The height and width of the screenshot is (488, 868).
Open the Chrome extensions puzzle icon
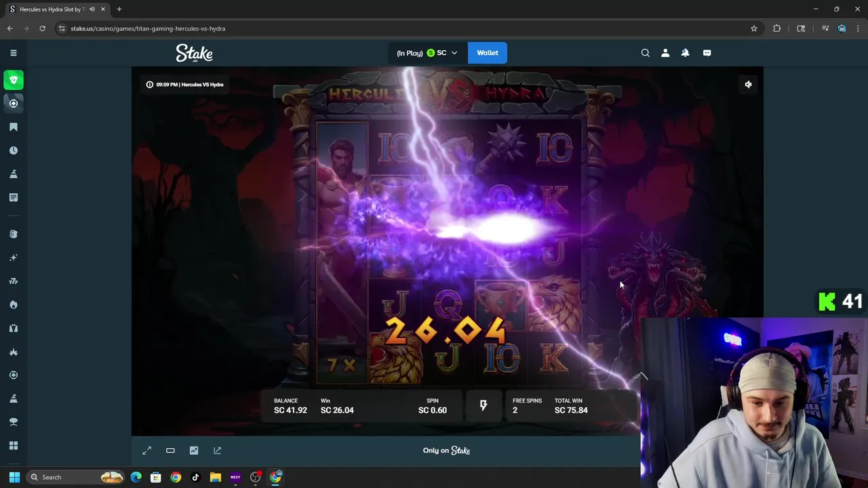pyautogui.click(x=777, y=28)
